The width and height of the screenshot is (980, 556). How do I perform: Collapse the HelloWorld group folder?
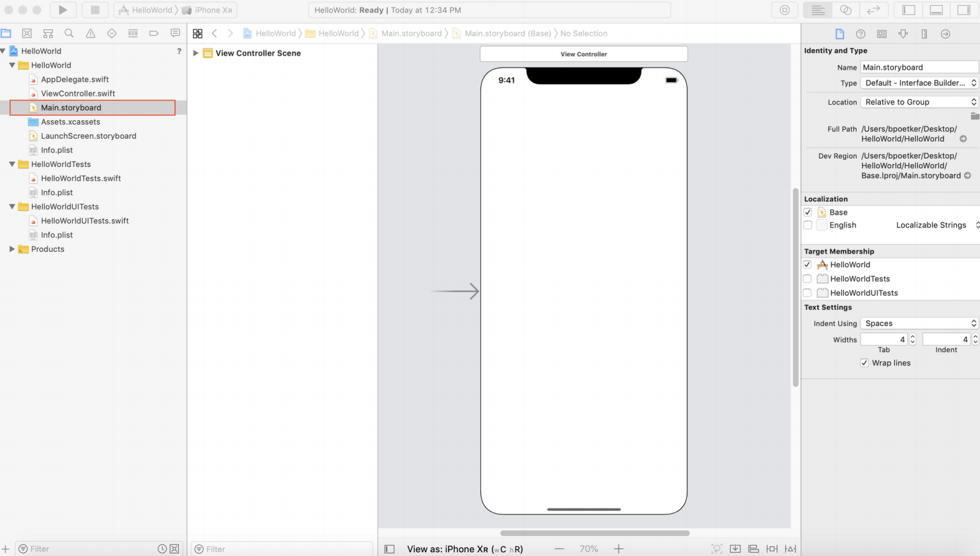click(12, 65)
